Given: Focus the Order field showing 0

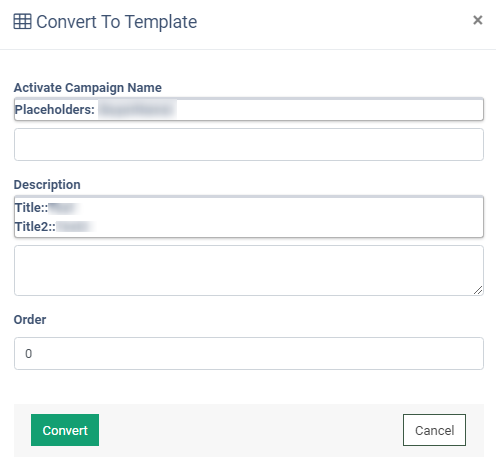Looking at the screenshot, I should tap(249, 353).
